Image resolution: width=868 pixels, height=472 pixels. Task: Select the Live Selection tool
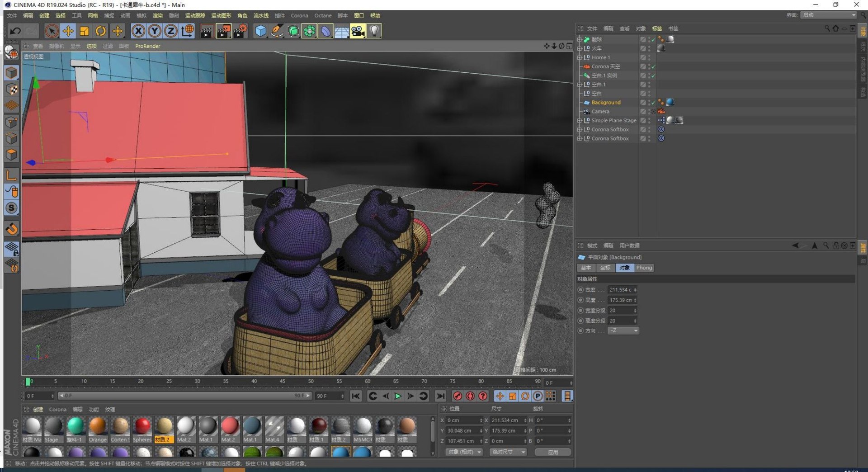pyautogui.click(x=52, y=31)
